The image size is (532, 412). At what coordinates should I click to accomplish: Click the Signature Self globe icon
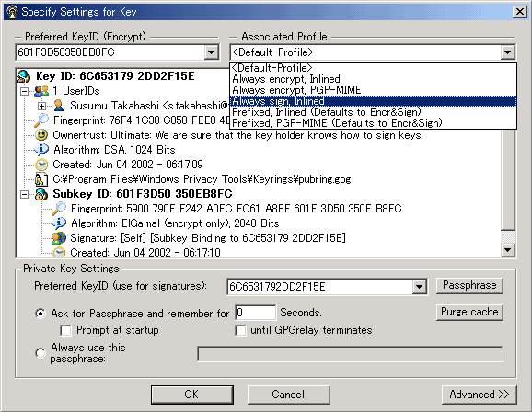point(59,238)
